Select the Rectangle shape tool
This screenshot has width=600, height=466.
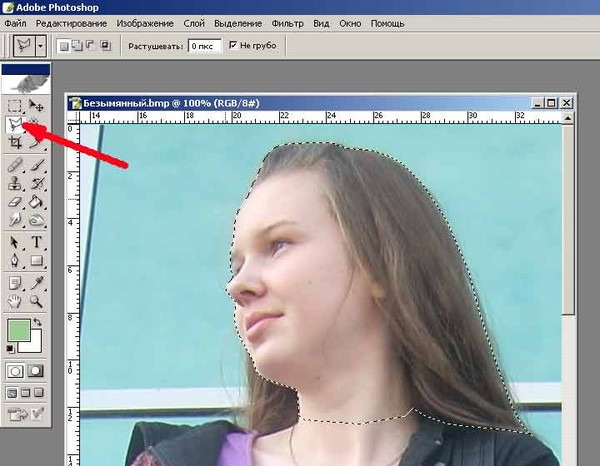click(x=36, y=261)
